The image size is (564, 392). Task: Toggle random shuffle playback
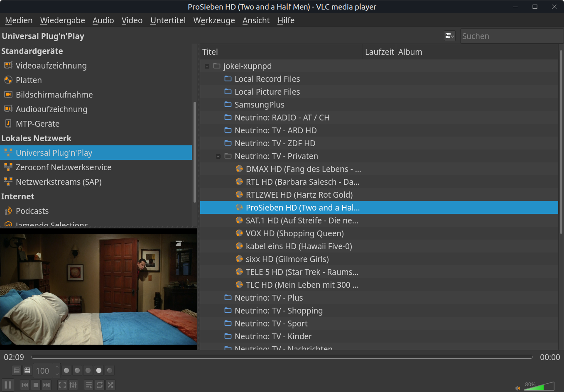tap(110, 385)
